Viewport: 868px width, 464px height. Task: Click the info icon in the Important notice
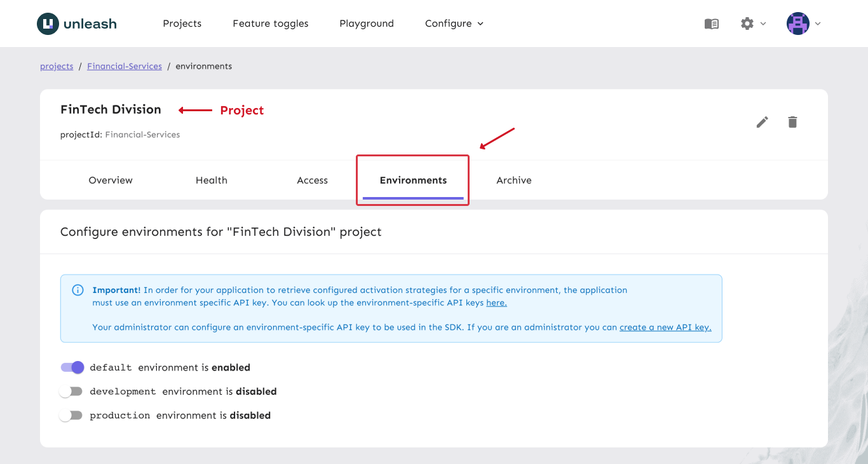pyautogui.click(x=78, y=290)
